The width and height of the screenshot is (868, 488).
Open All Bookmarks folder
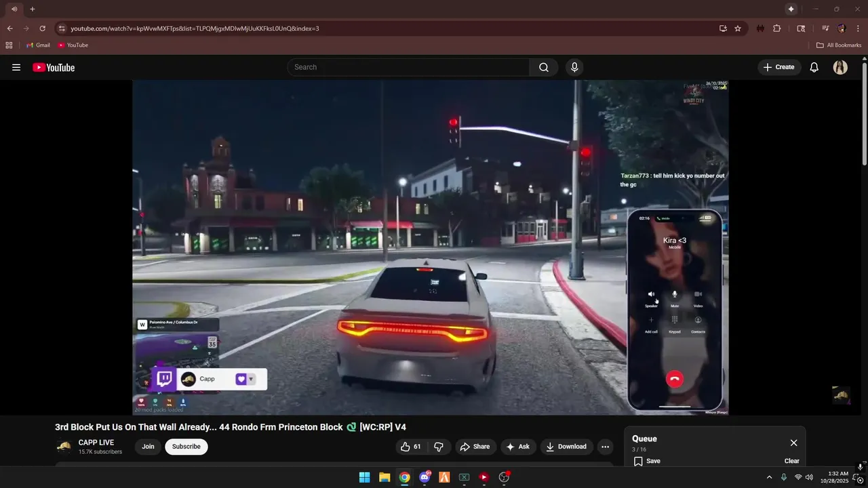839,45
